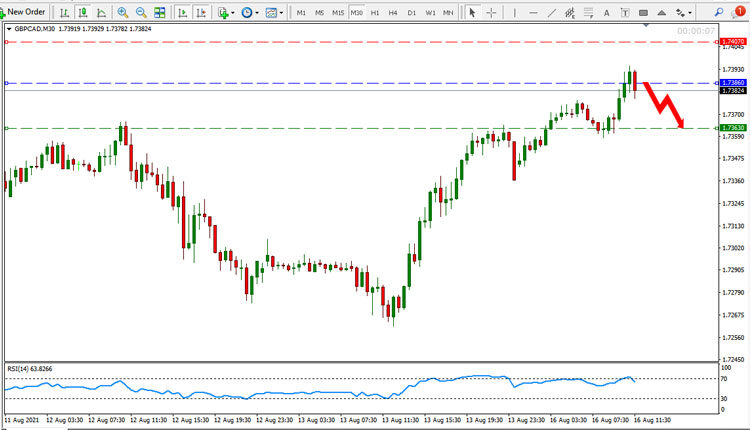Image resolution: width=750 pixels, height=430 pixels.
Task: Toggle Auto Scroll to latest bar
Action: point(182,13)
